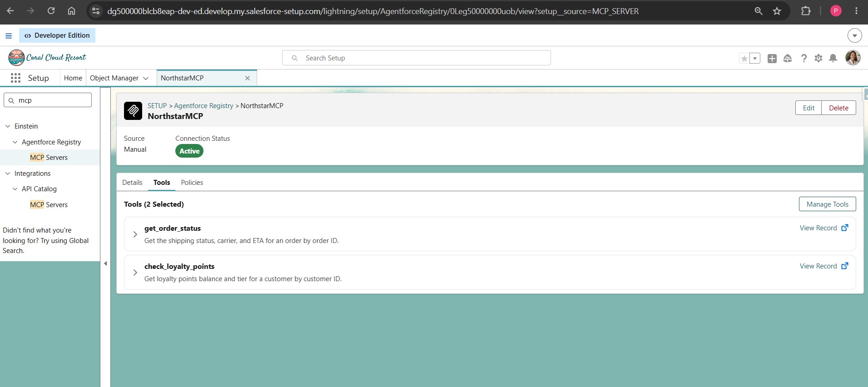The width and height of the screenshot is (868, 387).
Task: Go to SETUP breadcrumb link
Action: pyautogui.click(x=157, y=106)
